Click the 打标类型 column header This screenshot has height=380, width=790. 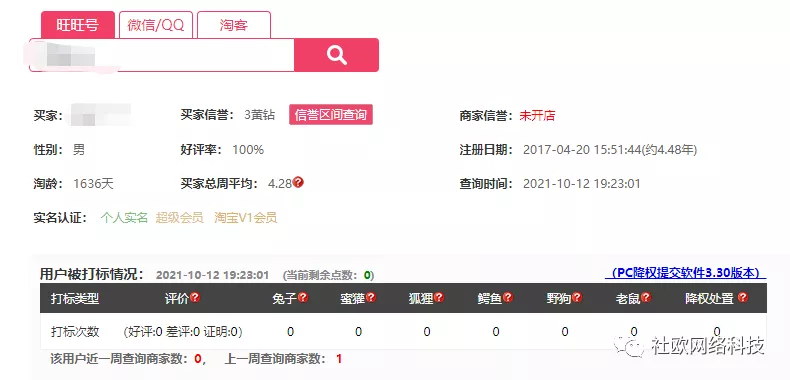(75, 298)
